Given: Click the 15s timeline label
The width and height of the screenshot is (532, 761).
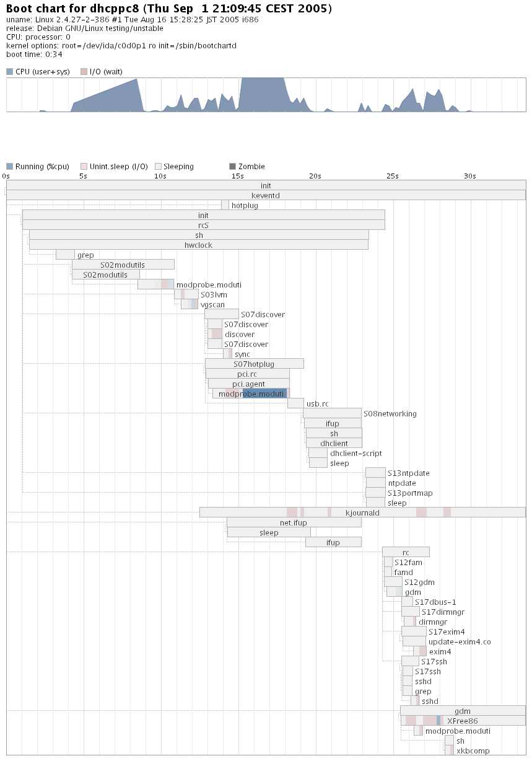Looking at the screenshot, I should click(237, 176).
